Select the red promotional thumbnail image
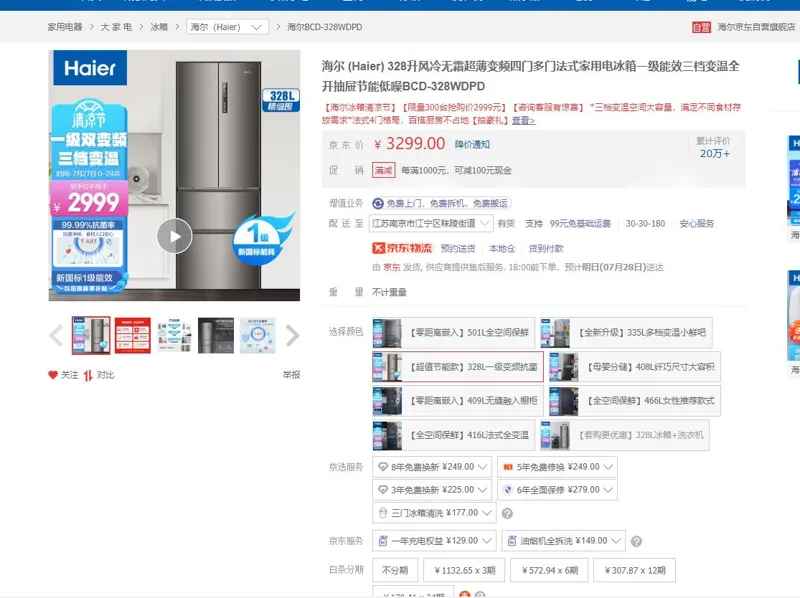This screenshot has width=800, height=598. point(133,335)
